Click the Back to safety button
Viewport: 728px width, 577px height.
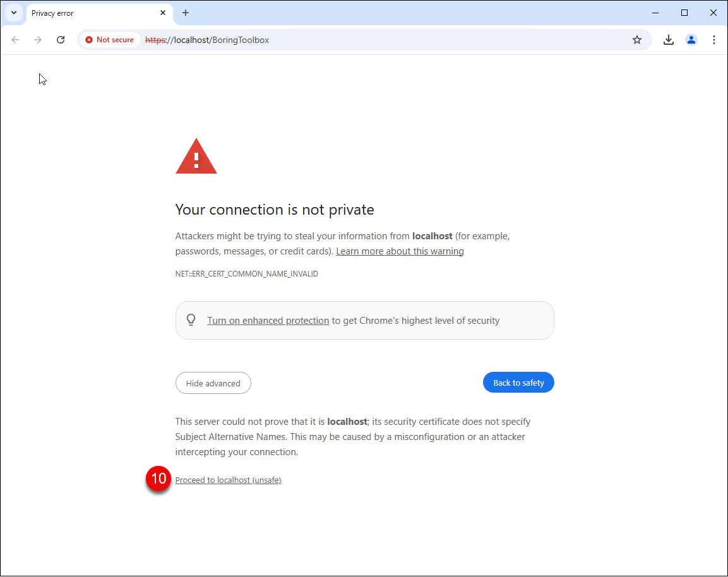[518, 383]
